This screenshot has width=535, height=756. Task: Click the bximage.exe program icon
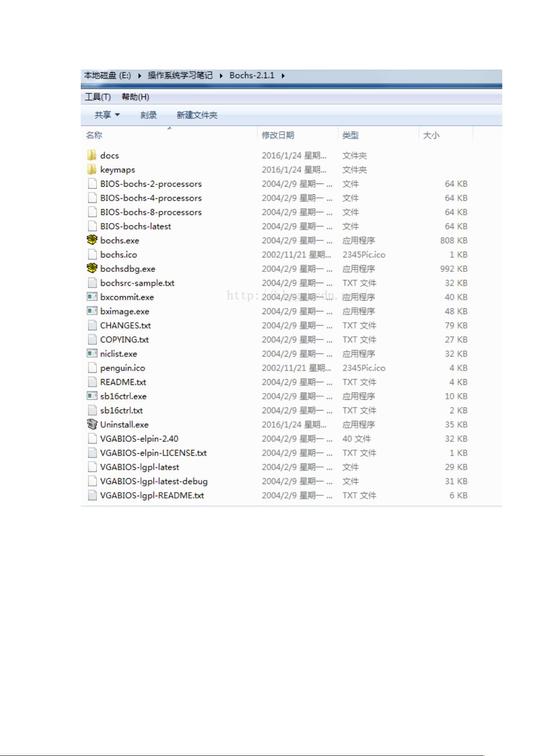[x=92, y=311]
